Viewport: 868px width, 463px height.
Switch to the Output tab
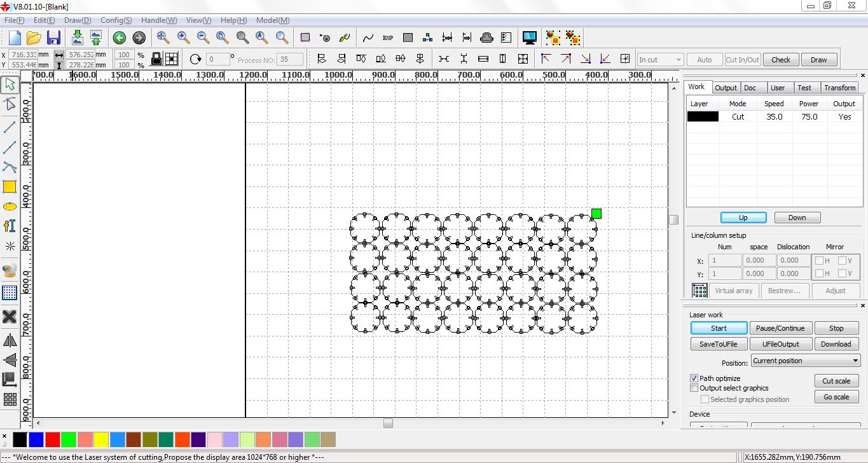tap(725, 88)
